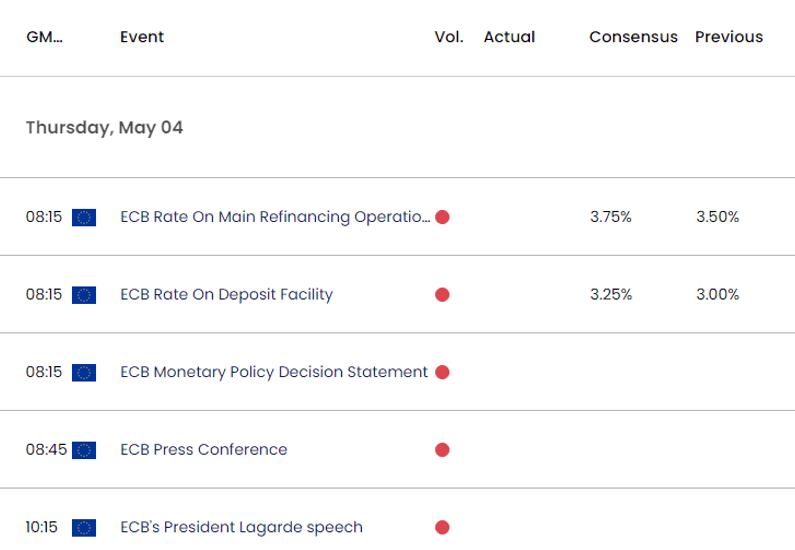Click red volatility dot for Press Conference
This screenshot has height=550, width=795.
tap(442, 450)
